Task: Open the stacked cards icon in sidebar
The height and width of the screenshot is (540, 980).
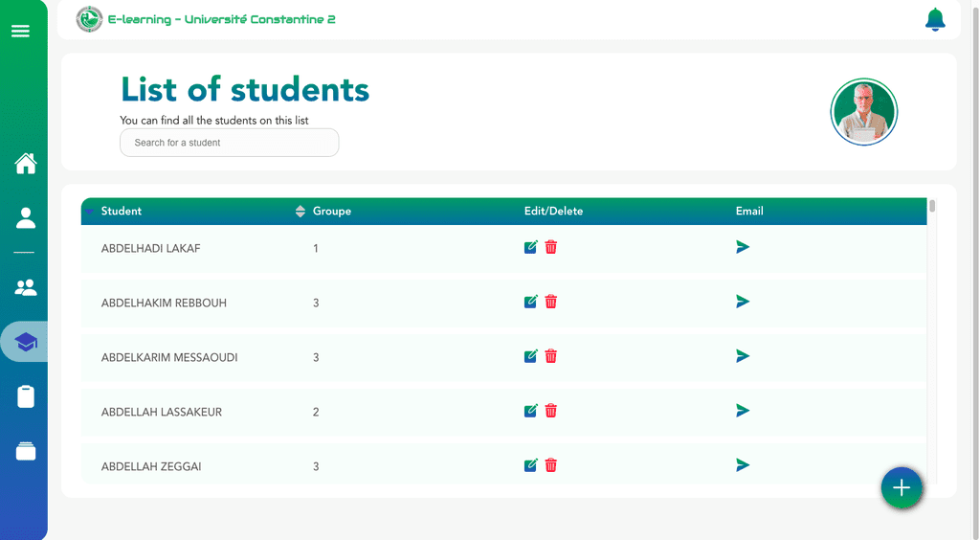Action: pos(26,451)
